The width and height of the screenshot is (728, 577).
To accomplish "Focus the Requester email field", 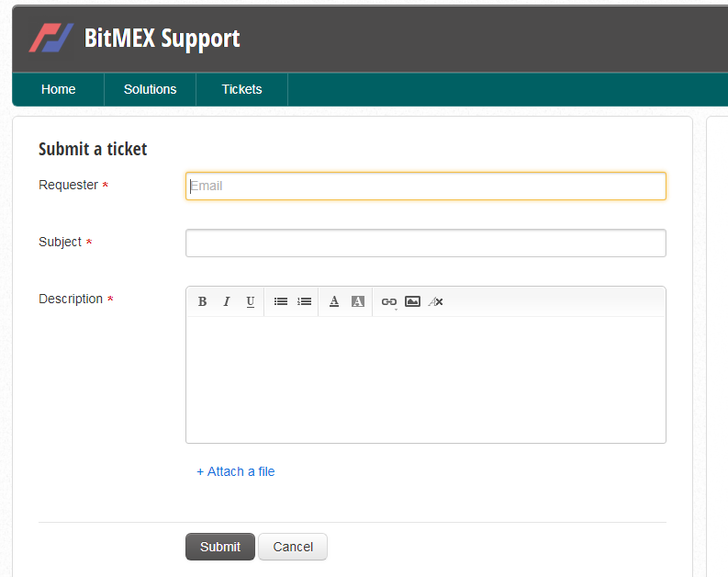I will tap(426, 187).
